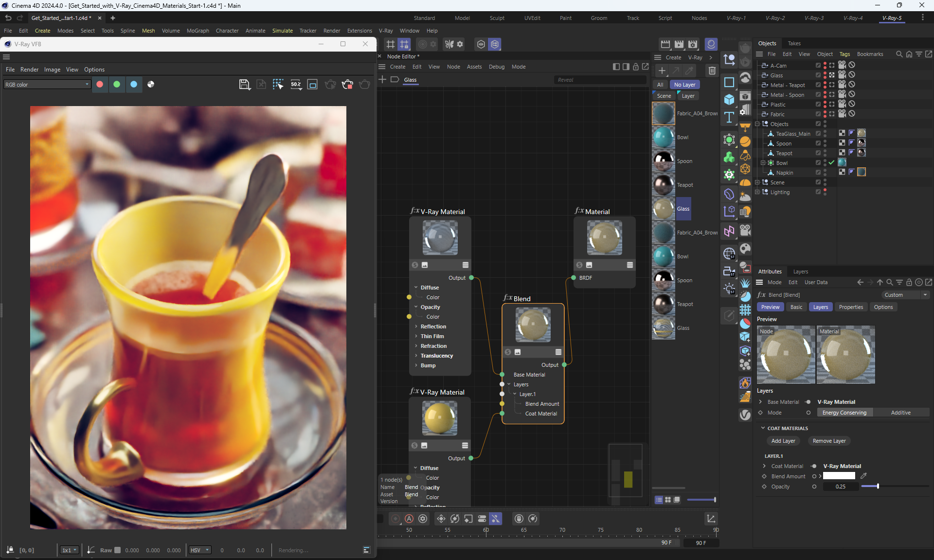
Task: Select the Teapot material thumbnail
Action: point(664,185)
